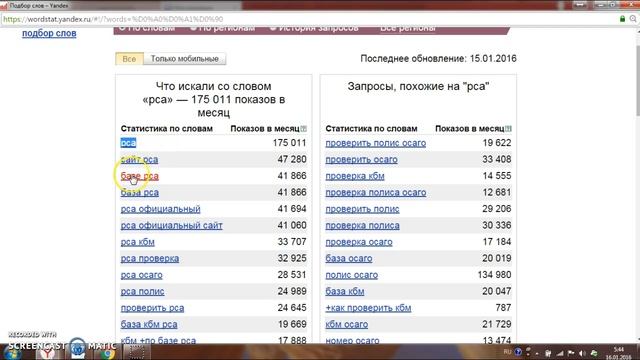This screenshot has width=640, height=360.
Task: Select the 'По словам' radio option
Action: 147,28
